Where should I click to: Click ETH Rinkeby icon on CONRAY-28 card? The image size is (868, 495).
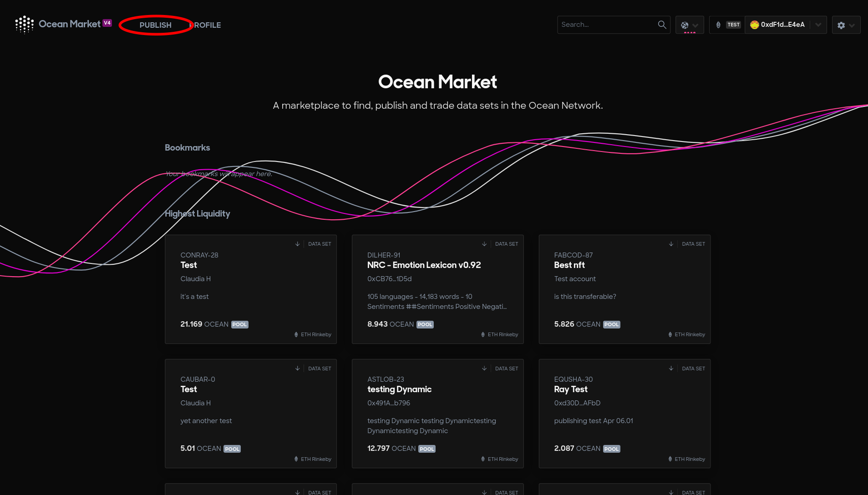(x=296, y=334)
